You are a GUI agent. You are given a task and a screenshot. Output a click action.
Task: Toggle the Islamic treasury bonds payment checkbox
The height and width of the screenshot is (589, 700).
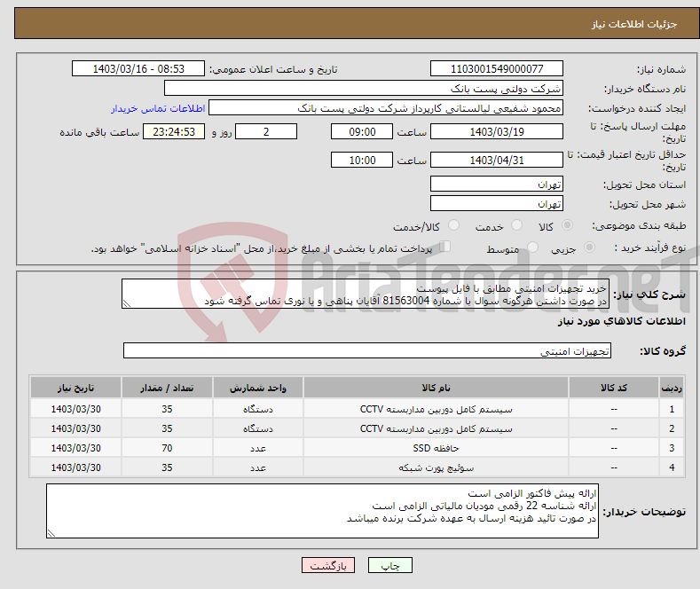click(x=445, y=247)
